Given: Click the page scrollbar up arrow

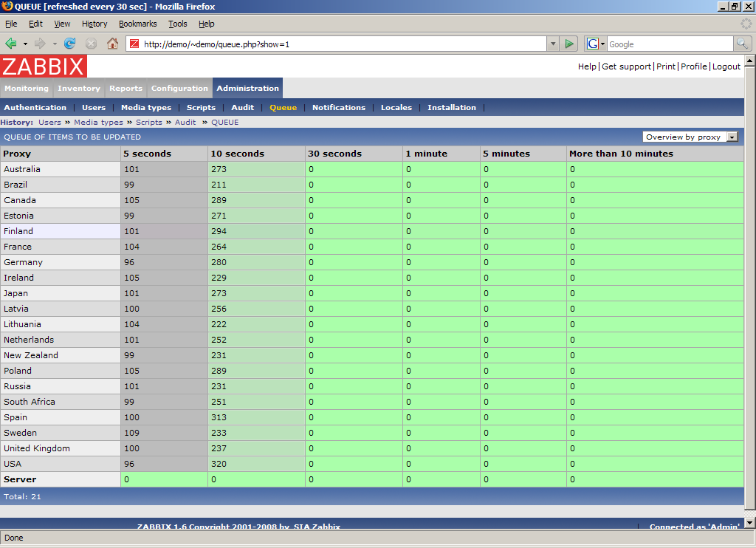Looking at the screenshot, I should pos(750,61).
